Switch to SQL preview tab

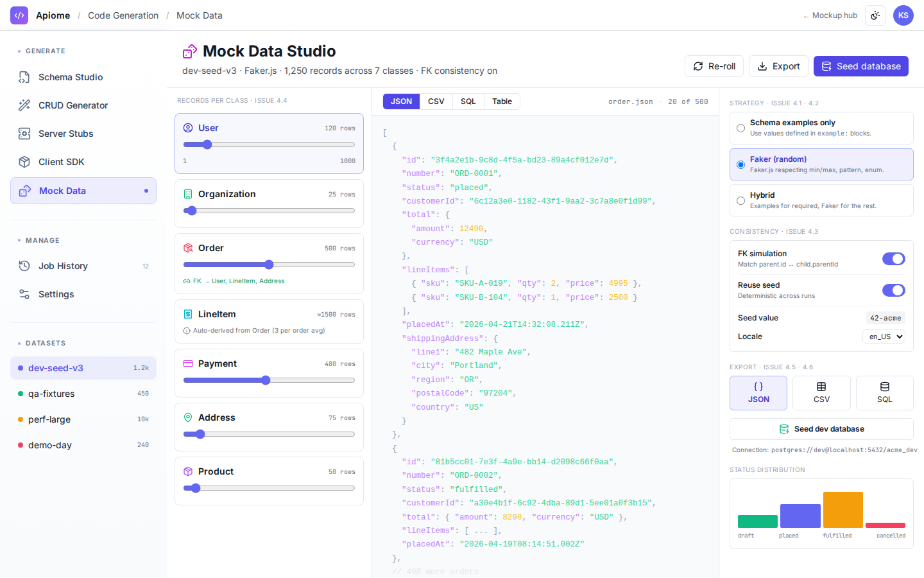click(x=468, y=101)
